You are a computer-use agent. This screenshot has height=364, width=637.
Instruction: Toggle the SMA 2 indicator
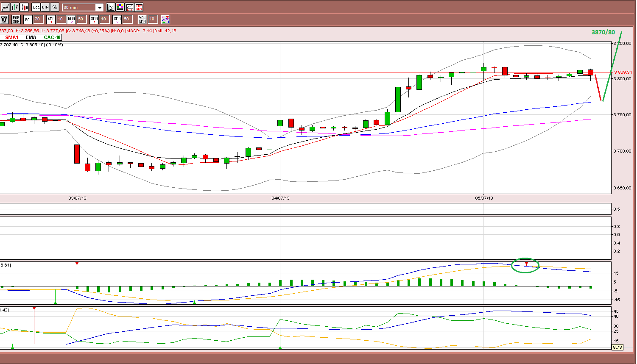point(117,19)
